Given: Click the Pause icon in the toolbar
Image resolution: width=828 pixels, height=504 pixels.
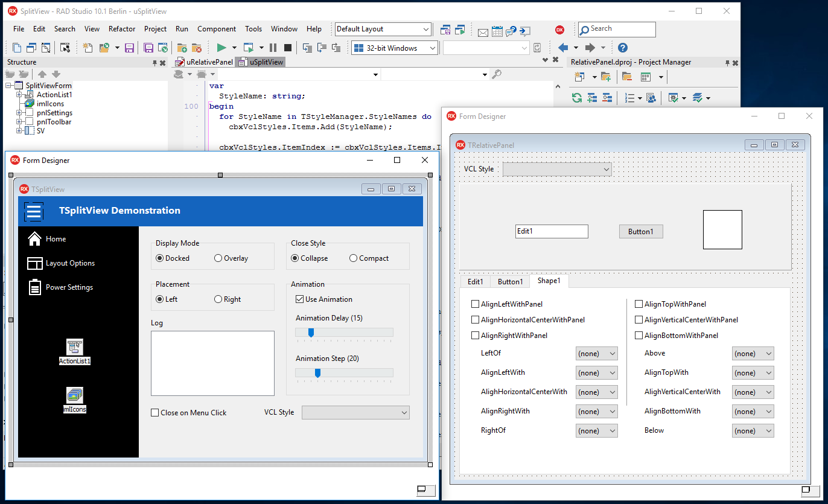Looking at the screenshot, I should [273, 48].
